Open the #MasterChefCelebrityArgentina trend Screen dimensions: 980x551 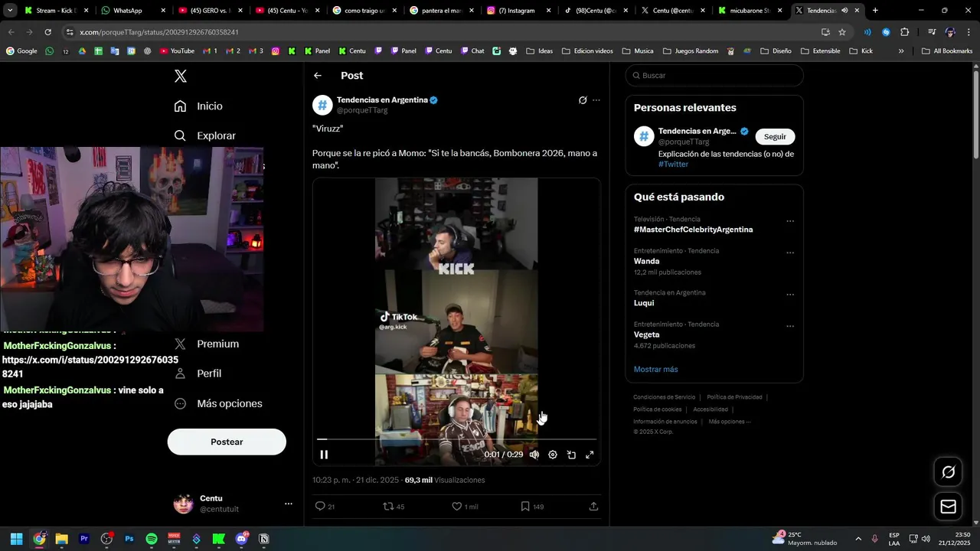click(693, 230)
